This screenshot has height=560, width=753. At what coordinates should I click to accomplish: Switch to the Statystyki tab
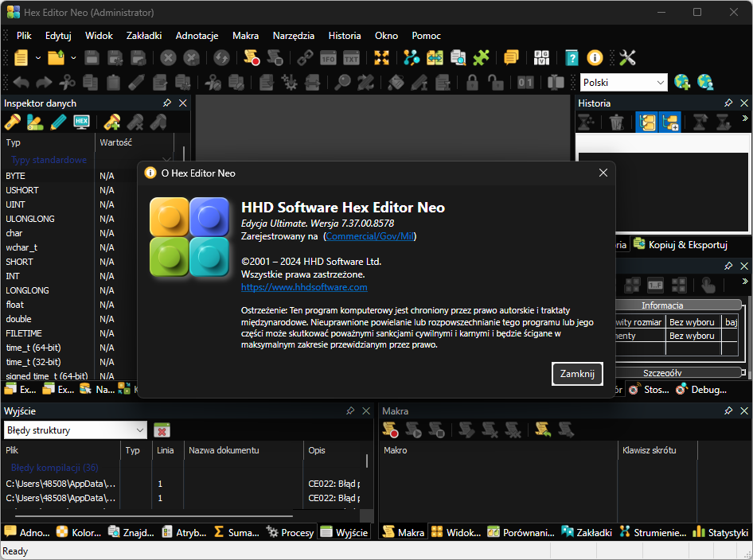tap(720, 532)
